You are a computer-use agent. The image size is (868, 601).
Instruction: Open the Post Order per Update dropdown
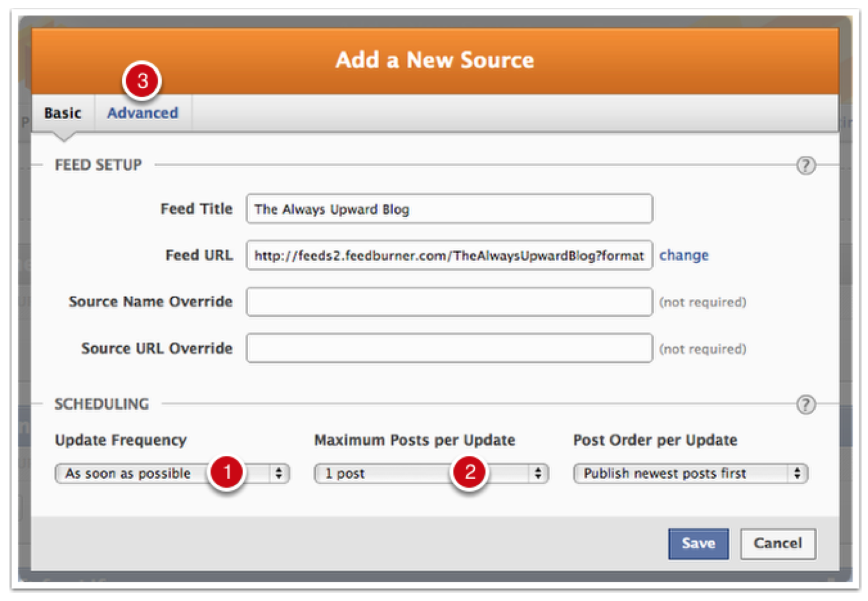(x=690, y=474)
